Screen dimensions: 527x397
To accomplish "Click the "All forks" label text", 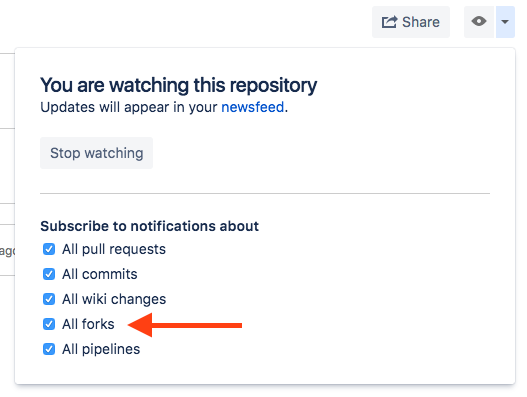I will pos(88,324).
